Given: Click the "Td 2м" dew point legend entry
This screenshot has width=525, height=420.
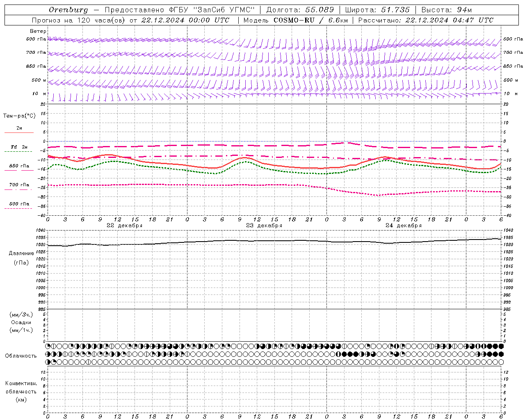Looking at the screenshot, I should [x=19, y=147].
